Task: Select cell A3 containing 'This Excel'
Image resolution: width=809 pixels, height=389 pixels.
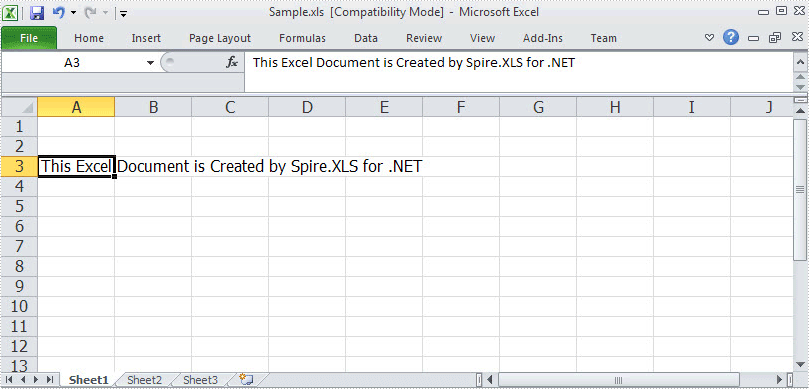Action: coord(76,167)
